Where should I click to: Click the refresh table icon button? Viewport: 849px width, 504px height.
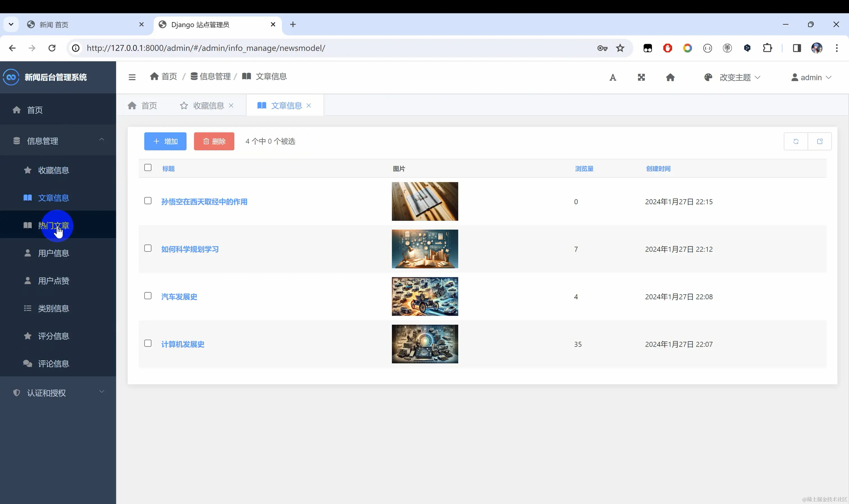[x=796, y=141]
